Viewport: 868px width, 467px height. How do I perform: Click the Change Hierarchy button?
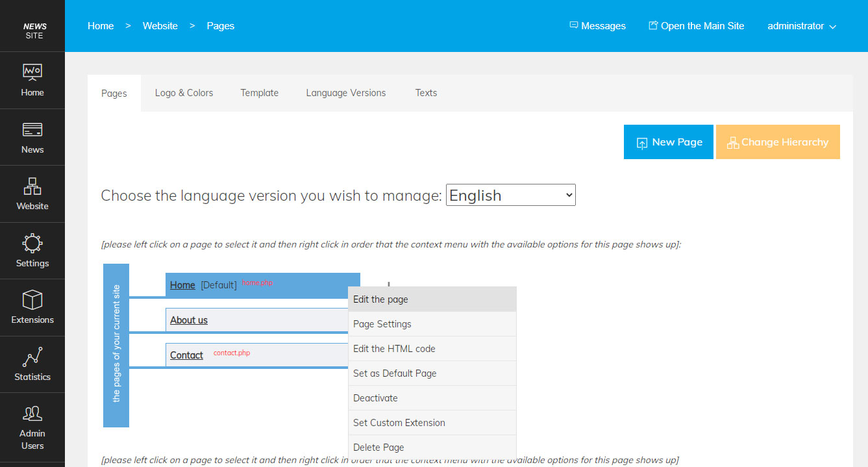click(x=778, y=142)
